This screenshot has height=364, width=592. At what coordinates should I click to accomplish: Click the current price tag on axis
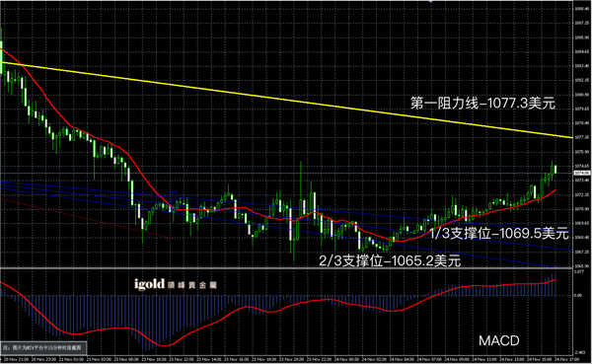tap(582, 173)
